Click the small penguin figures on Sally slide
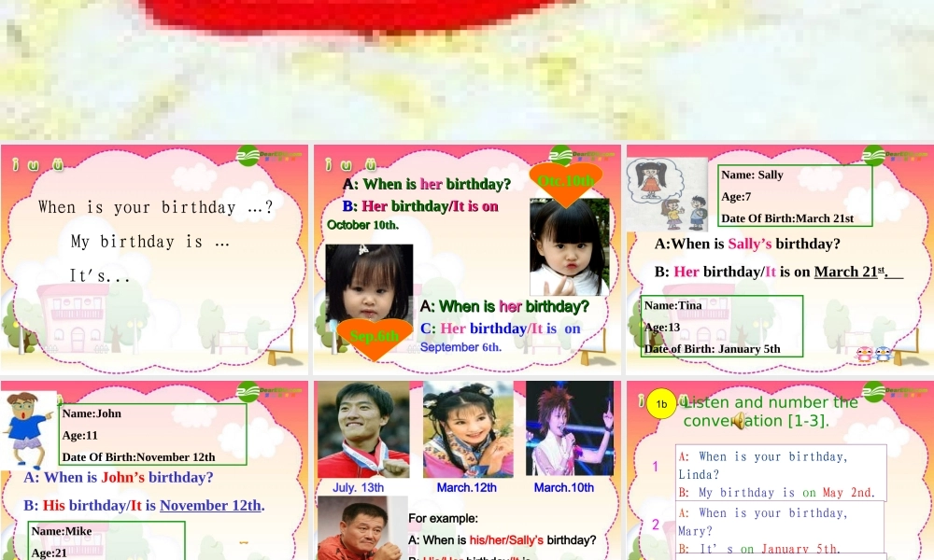Screen dimensions: 934x560 tap(874, 354)
